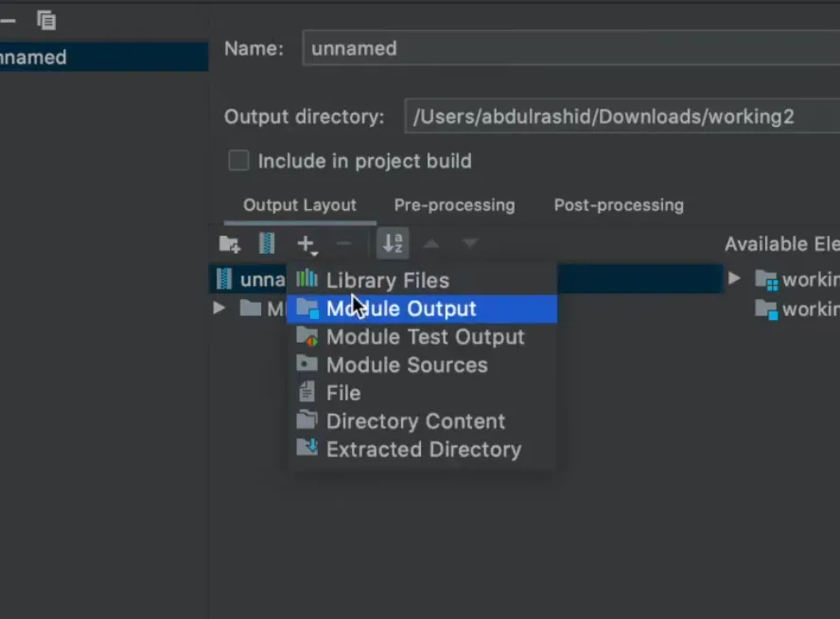Click the unnamed archive icon in layout tree
Screen dimensions: 840x619
click(x=224, y=278)
